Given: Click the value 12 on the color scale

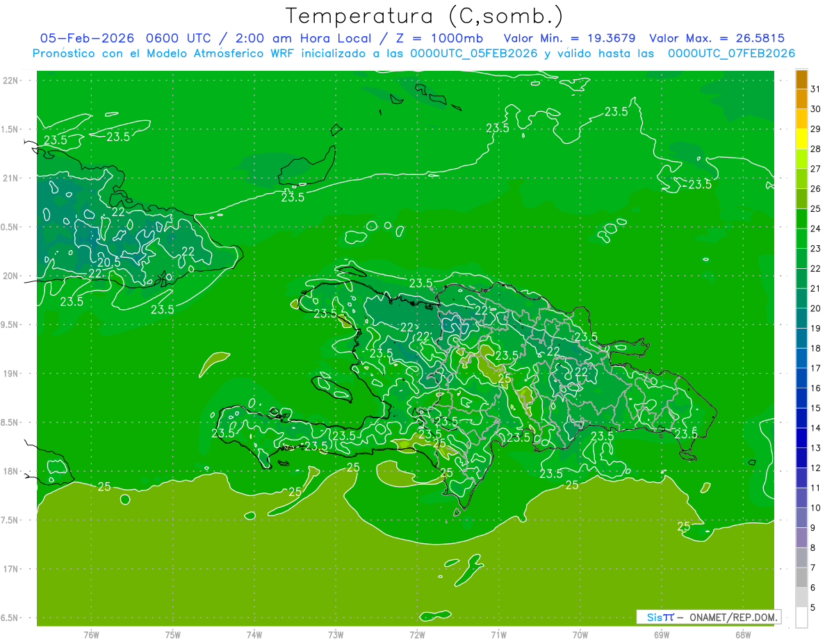Looking at the screenshot, I should click(x=815, y=468).
